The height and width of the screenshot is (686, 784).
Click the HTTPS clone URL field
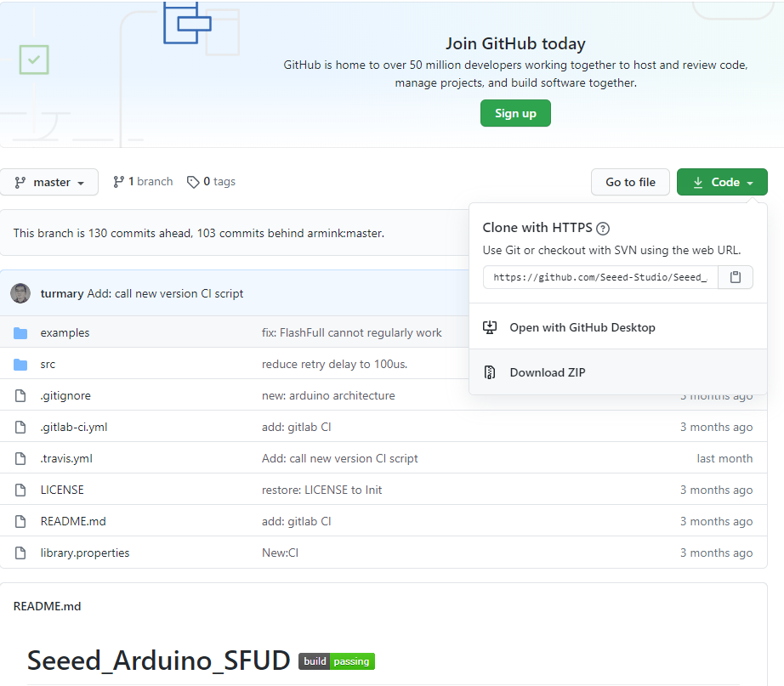pyautogui.click(x=600, y=277)
